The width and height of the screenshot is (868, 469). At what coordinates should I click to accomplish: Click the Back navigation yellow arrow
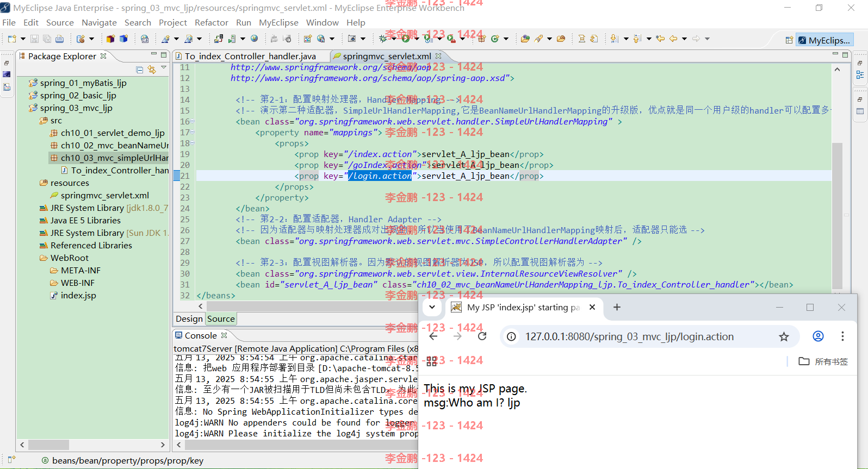click(x=673, y=39)
